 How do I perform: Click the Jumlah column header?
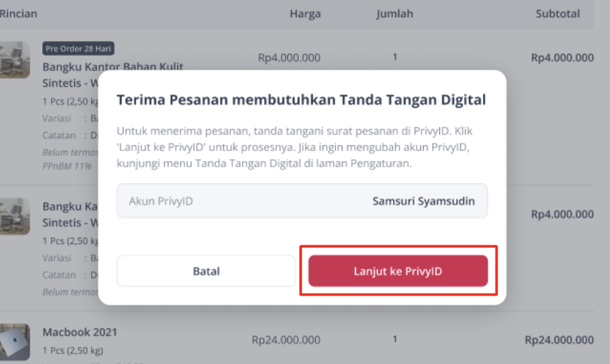coord(395,13)
